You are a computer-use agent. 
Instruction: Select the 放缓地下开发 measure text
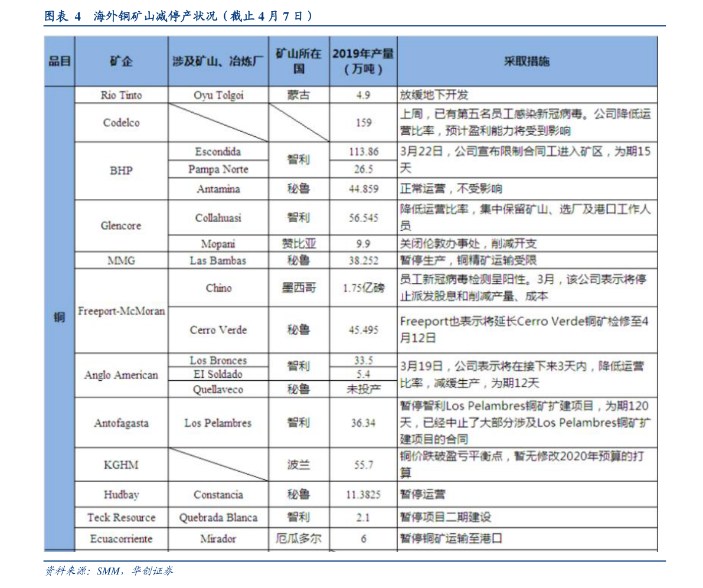click(434, 95)
